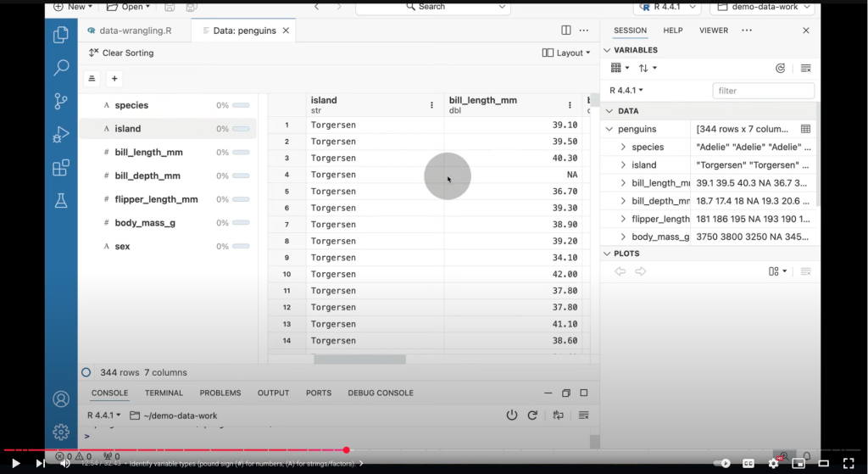Select sex column in summary panel
The image size is (868, 474).
click(168, 247)
